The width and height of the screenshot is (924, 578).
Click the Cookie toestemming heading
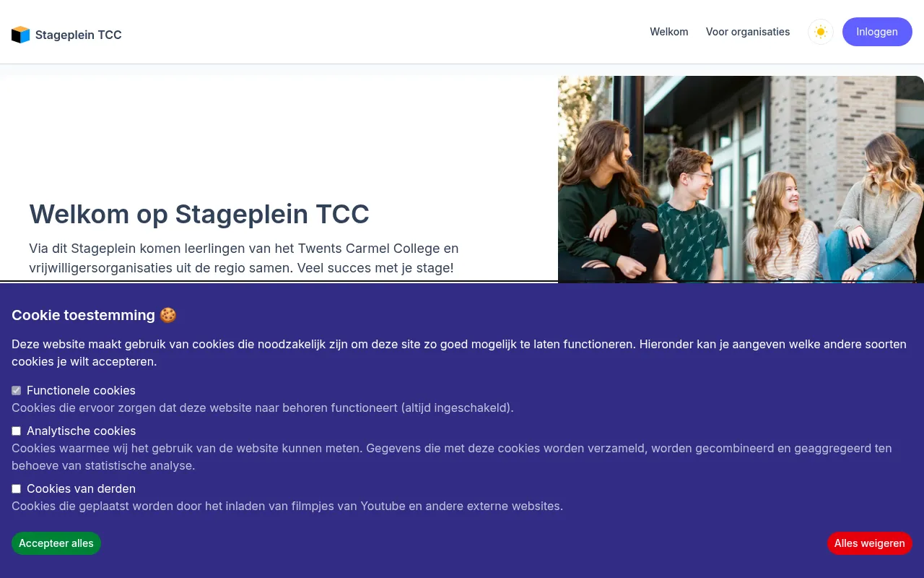[x=94, y=315]
